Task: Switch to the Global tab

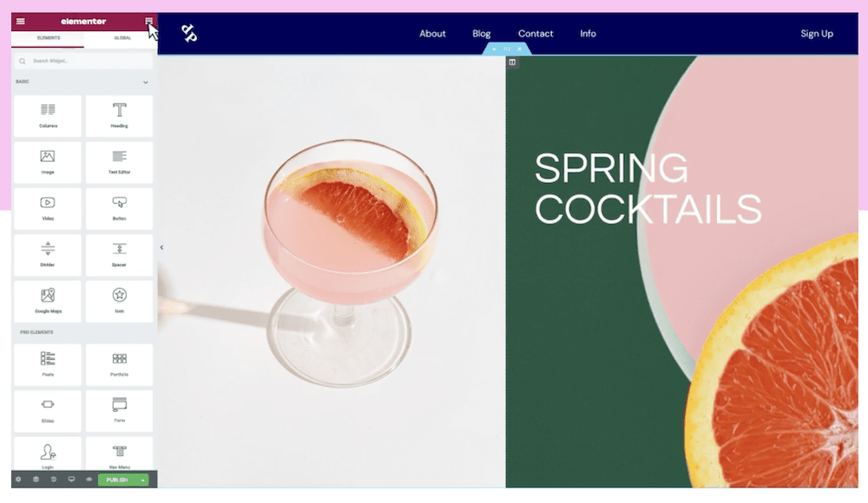Action: coord(122,37)
